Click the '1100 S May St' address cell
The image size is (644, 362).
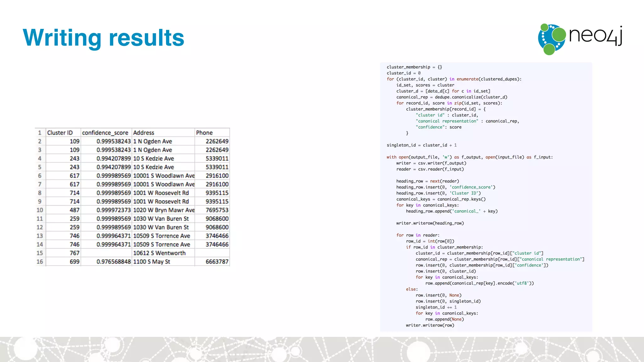[x=163, y=261]
